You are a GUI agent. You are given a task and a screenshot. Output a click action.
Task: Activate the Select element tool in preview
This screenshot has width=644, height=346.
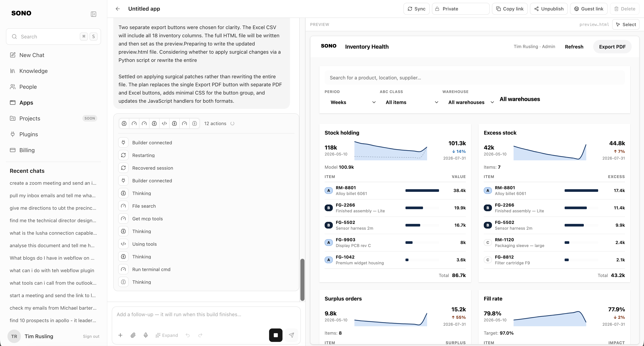(x=626, y=25)
